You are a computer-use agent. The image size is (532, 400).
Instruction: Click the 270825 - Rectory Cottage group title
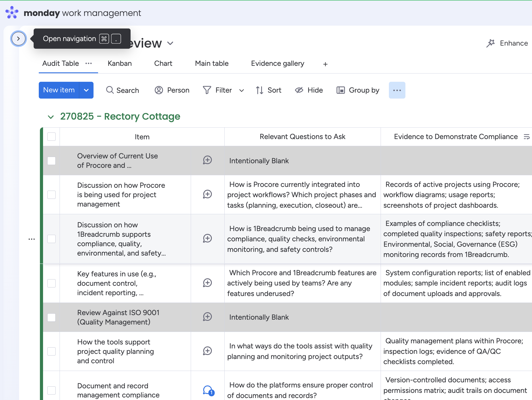pyautogui.click(x=120, y=116)
